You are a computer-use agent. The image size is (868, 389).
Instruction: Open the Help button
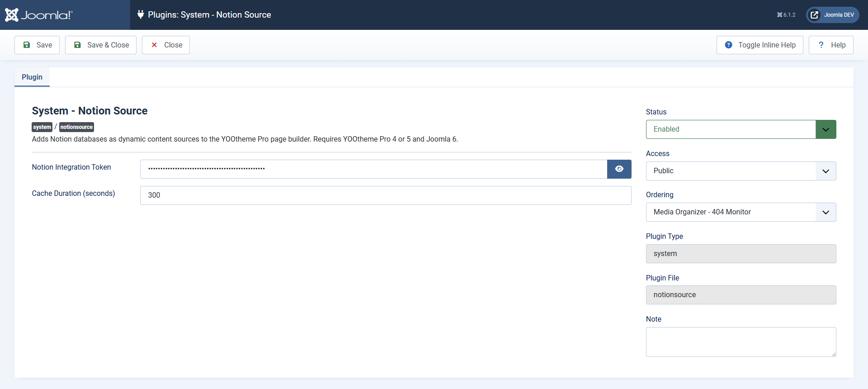[x=831, y=45]
